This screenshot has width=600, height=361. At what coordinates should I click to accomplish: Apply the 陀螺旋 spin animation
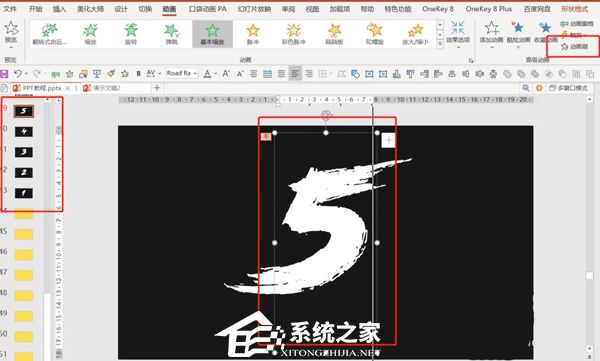pyautogui.click(x=375, y=34)
